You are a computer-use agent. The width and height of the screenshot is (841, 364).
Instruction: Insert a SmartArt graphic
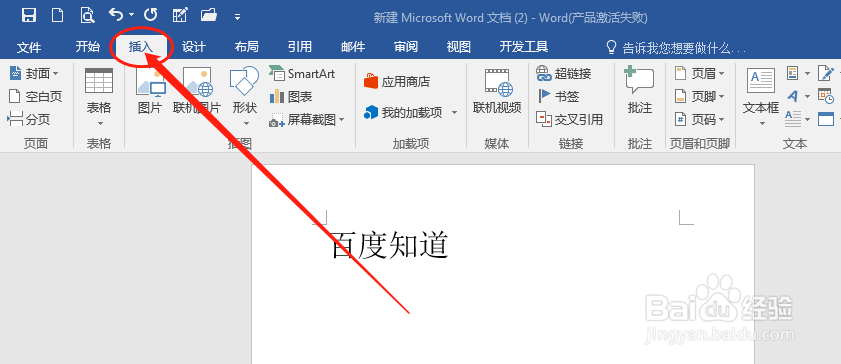point(302,73)
